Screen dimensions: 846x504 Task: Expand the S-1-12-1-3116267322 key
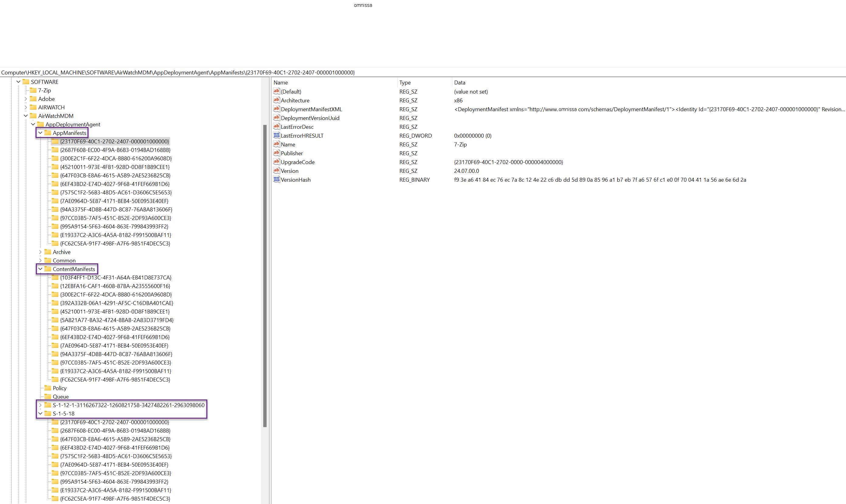point(40,405)
